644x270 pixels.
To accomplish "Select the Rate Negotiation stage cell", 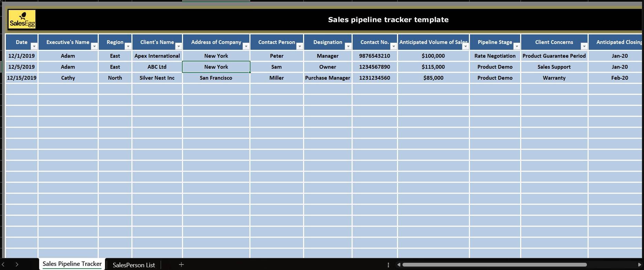I will point(495,56).
